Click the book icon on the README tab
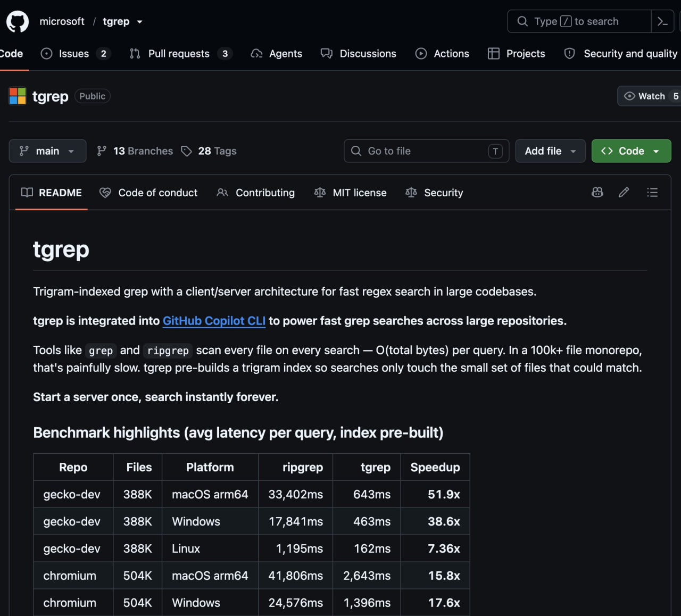Viewport: 681px width, 616px height. pos(27,193)
